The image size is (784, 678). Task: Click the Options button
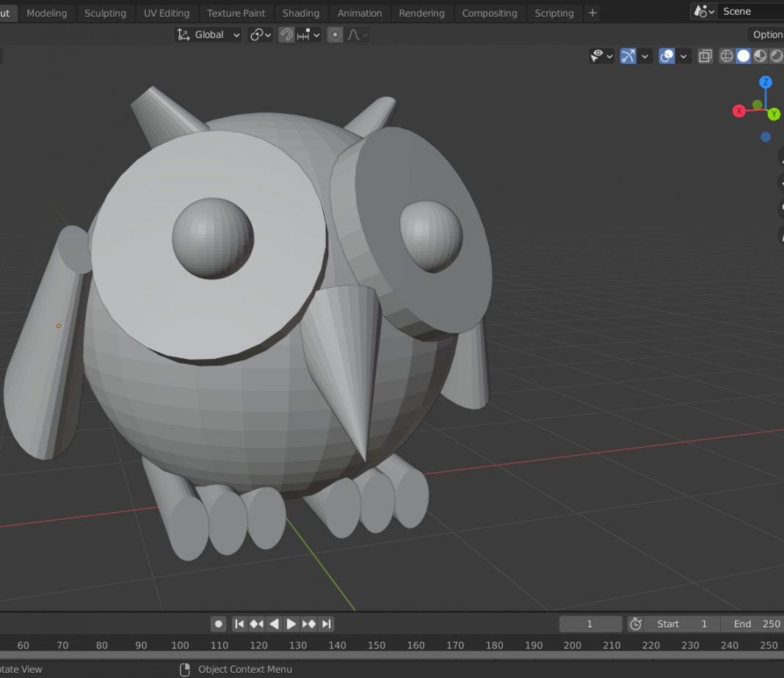767,34
